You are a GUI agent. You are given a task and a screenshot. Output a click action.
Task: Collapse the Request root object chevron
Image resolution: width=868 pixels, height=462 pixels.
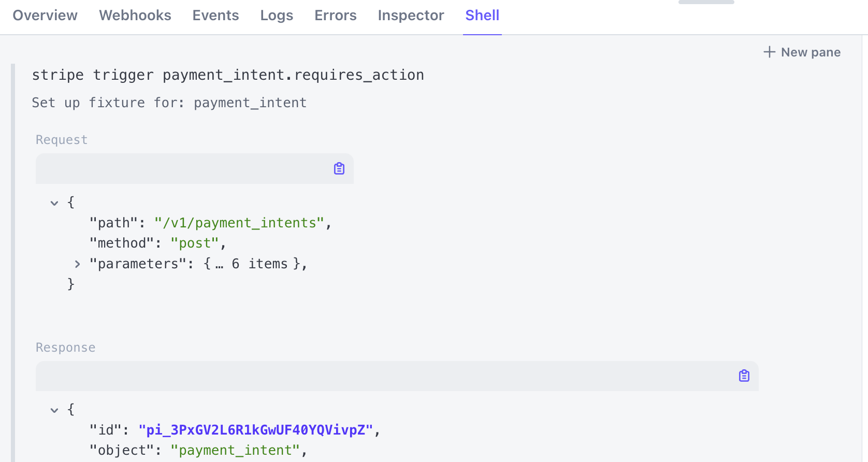[x=54, y=203]
